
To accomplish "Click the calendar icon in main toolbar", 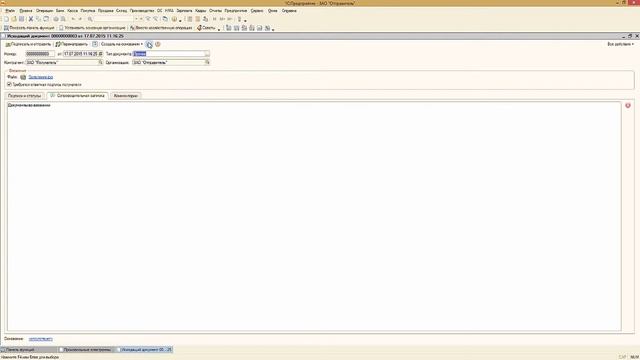I will (198, 19).
